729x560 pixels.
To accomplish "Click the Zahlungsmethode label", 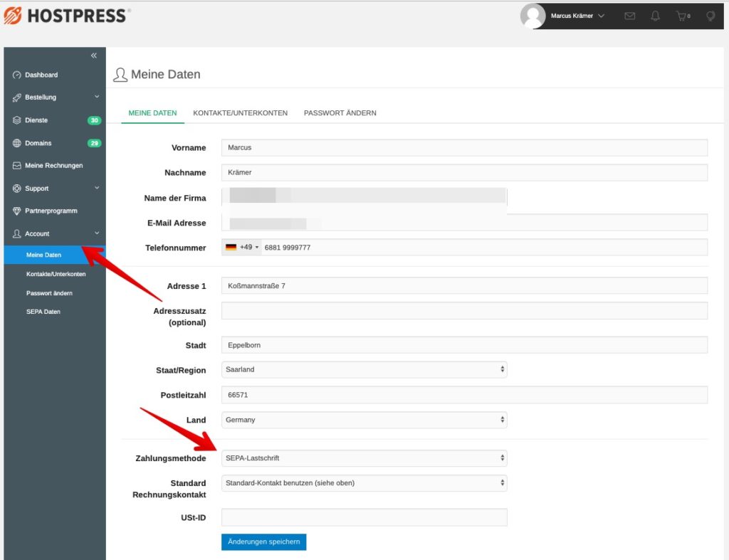I will tap(171, 458).
